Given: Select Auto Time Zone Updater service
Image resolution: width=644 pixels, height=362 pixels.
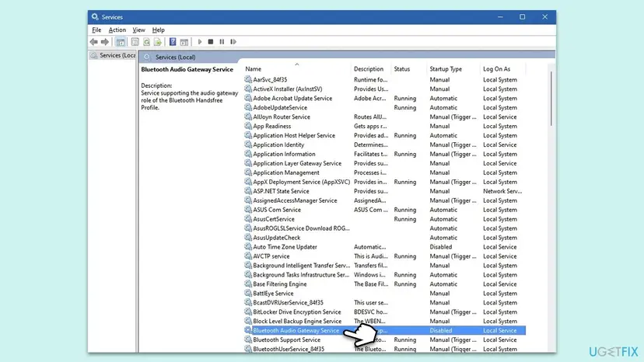Looking at the screenshot, I should pyautogui.click(x=384, y=247).
